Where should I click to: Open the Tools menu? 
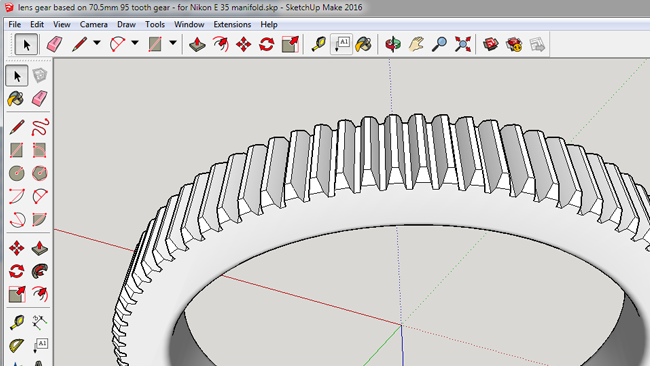155,24
